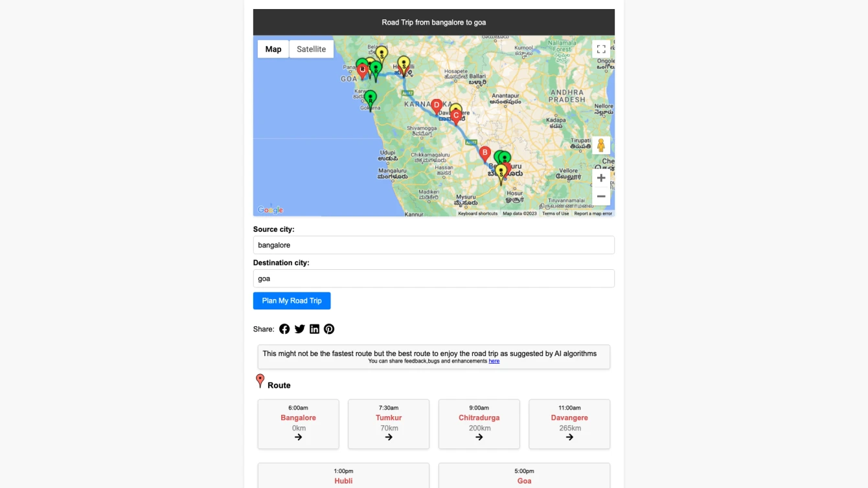
Task: Click Report a map error link
Action: coord(593,214)
